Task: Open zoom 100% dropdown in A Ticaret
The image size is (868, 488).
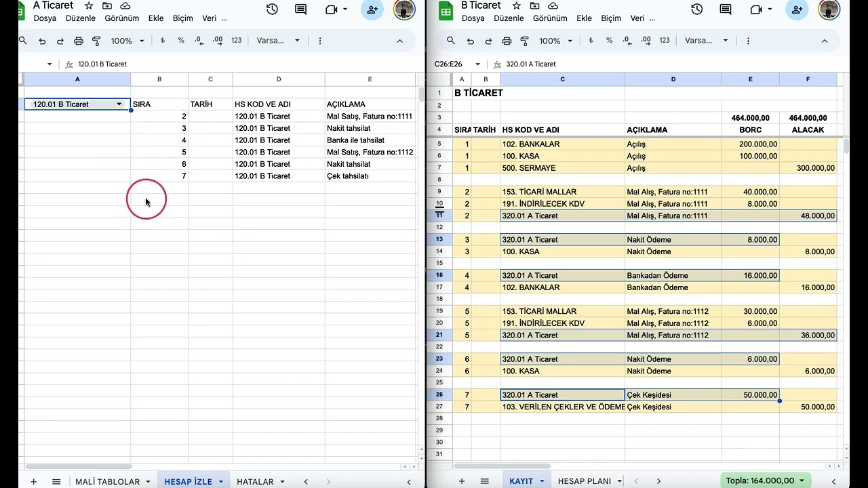Action: click(127, 41)
